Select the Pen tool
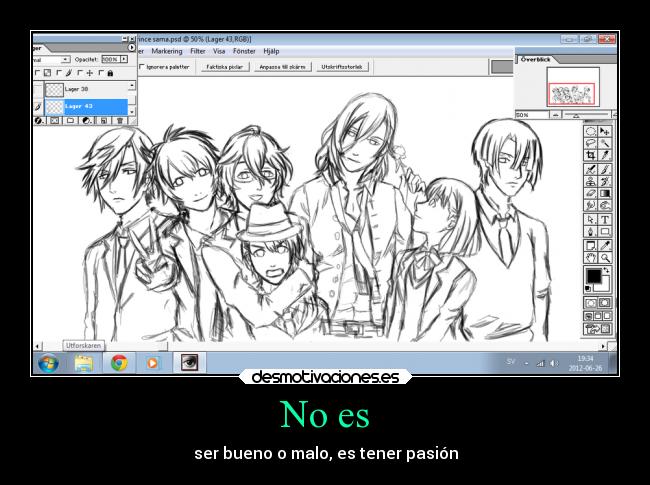 (590, 232)
